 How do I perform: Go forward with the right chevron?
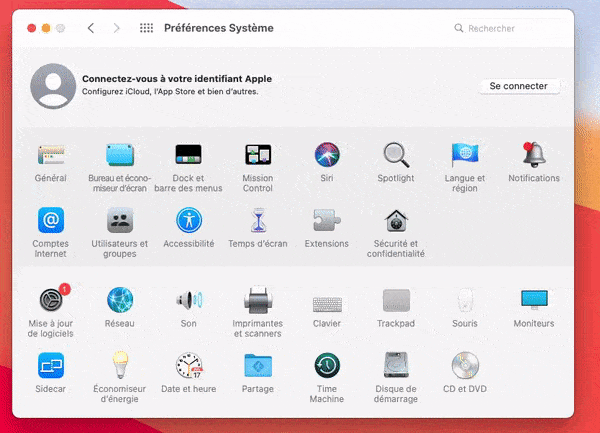coord(116,28)
